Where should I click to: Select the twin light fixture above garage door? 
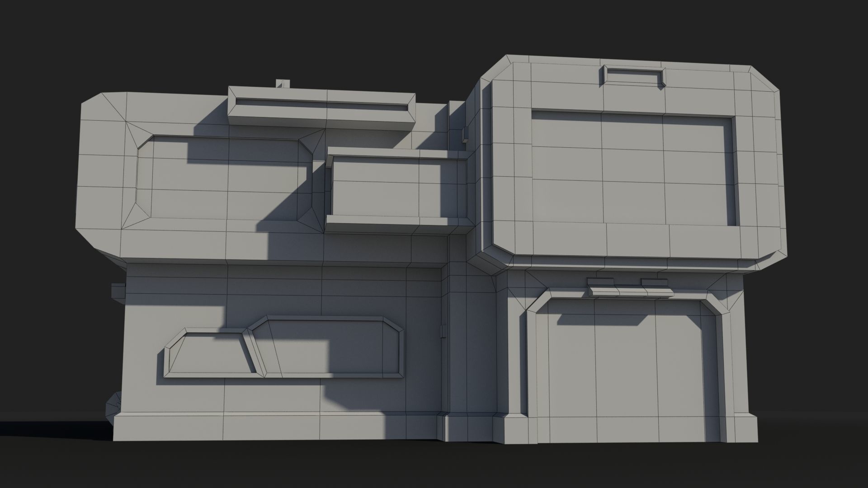point(630,288)
